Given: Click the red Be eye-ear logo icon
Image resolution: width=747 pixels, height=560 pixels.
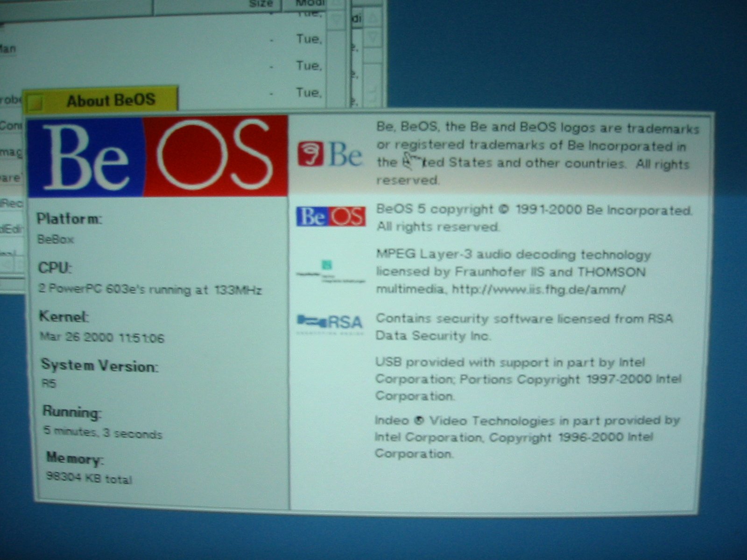Looking at the screenshot, I should (x=310, y=154).
